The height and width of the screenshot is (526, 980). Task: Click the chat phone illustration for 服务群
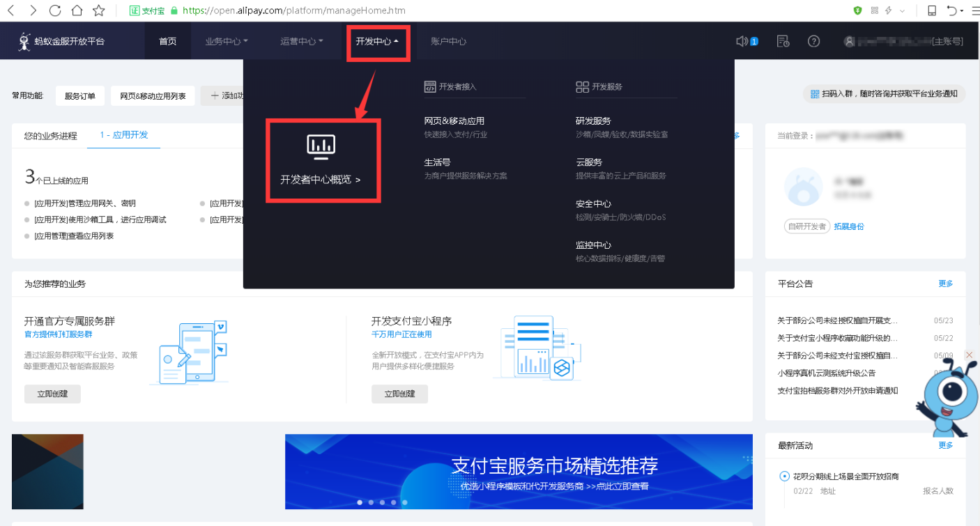click(189, 353)
